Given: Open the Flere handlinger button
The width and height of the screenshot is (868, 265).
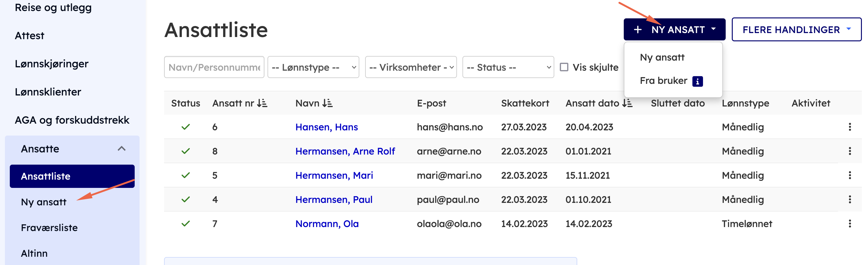Looking at the screenshot, I should pos(796,30).
